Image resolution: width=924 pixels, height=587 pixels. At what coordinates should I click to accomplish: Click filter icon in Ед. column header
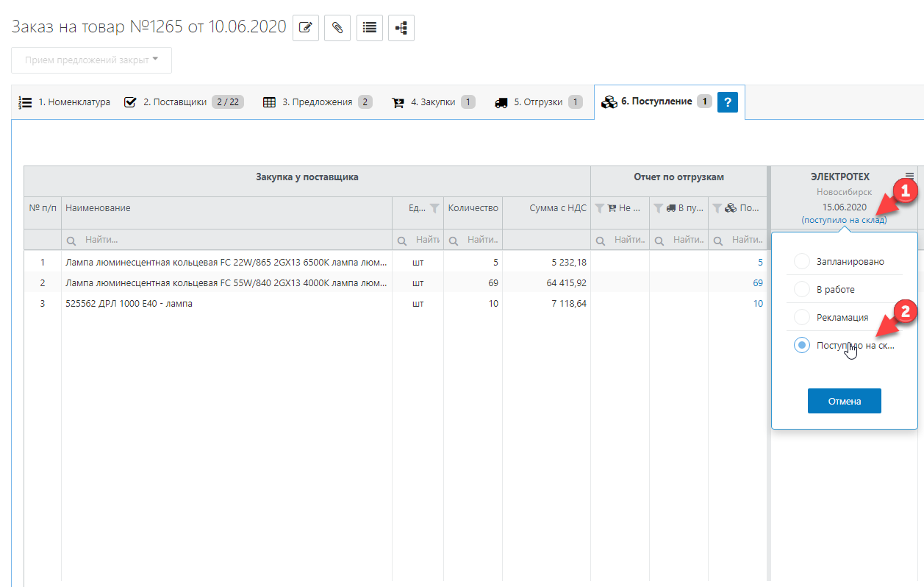(434, 208)
